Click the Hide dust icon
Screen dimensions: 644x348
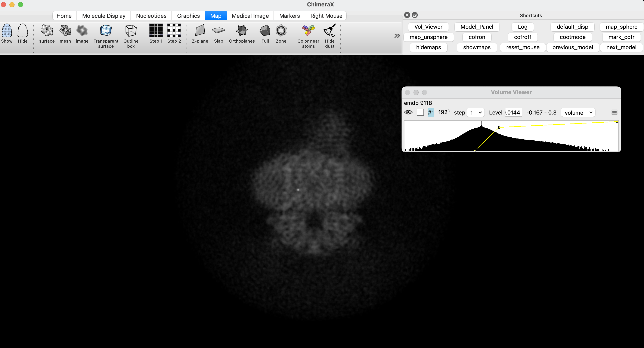tap(329, 31)
